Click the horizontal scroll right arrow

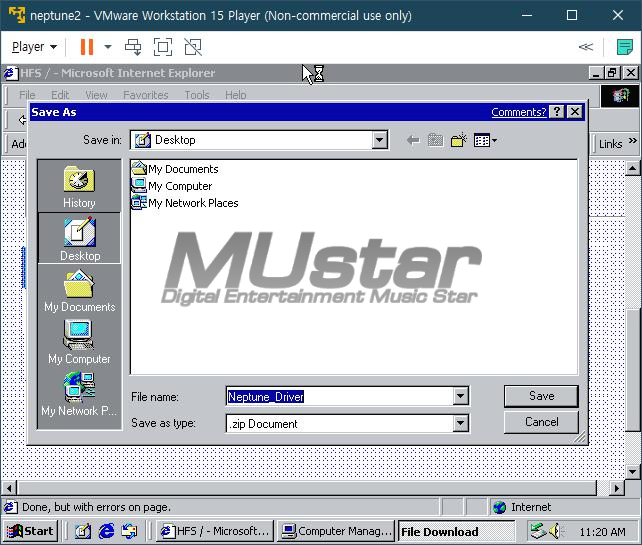click(x=616, y=488)
